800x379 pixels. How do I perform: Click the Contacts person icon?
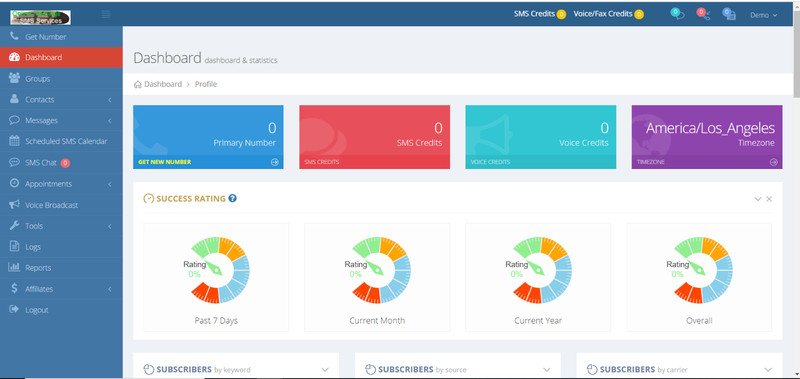14,99
